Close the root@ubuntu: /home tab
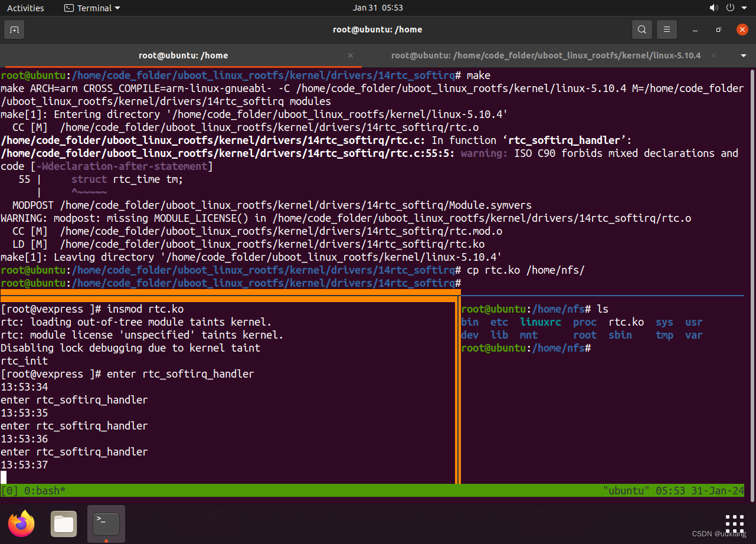This screenshot has height=544, width=756. [351, 55]
